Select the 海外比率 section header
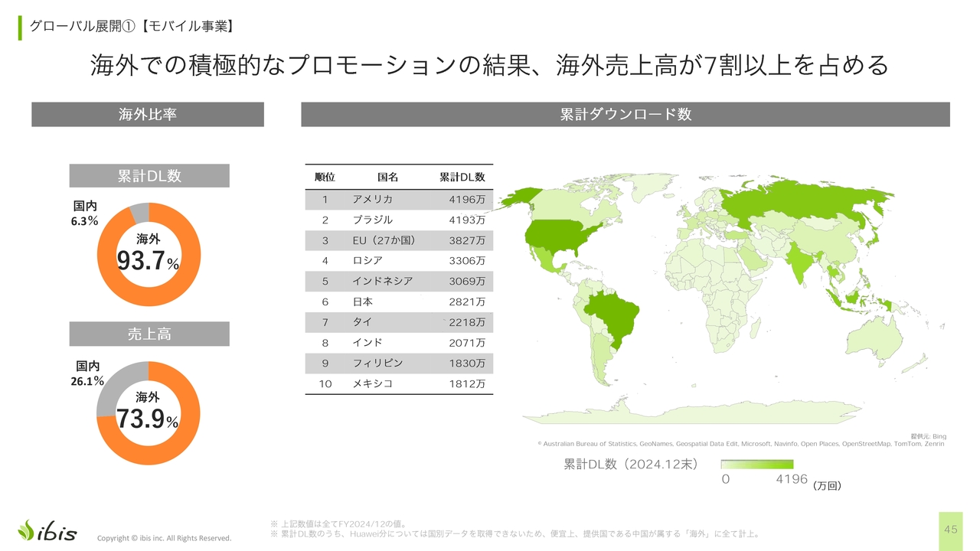Image resolution: width=980 pixels, height=551 pixels. pyautogui.click(x=148, y=115)
